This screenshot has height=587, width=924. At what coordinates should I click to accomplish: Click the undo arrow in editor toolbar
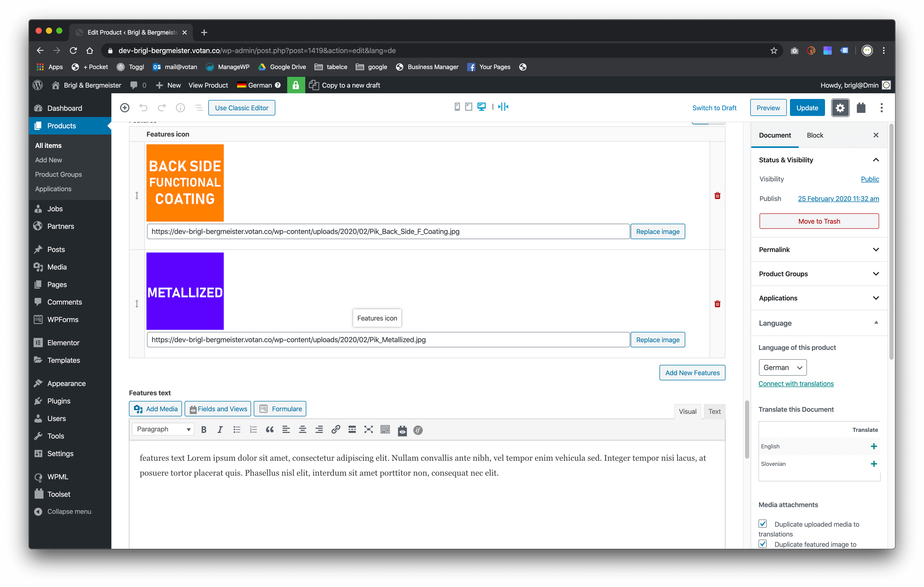(143, 108)
